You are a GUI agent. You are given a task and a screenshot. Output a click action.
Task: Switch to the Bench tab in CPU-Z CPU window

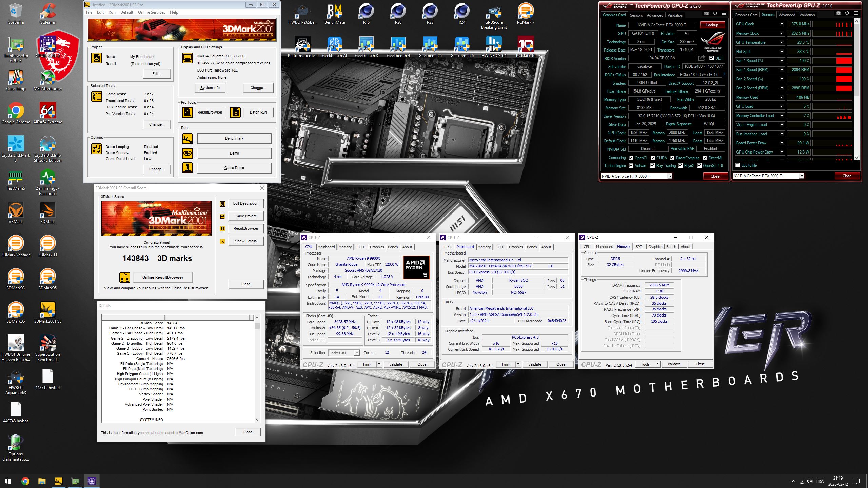pos(393,247)
